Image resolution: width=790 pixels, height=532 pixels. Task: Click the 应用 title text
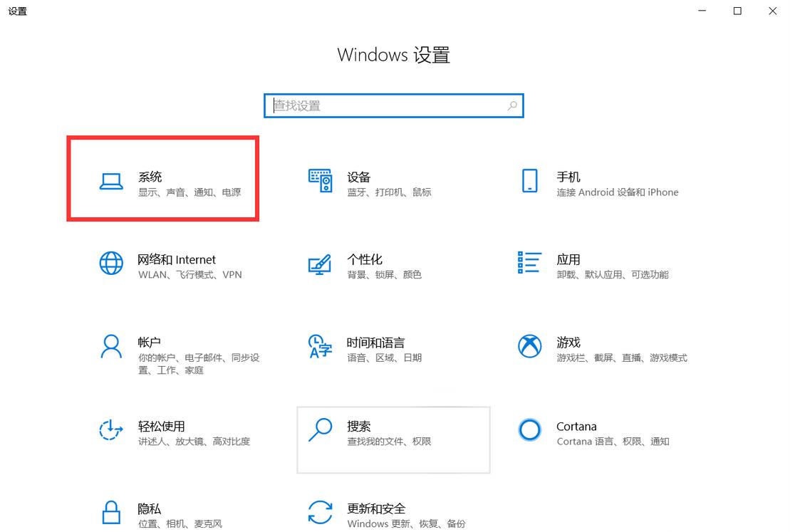(x=568, y=259)
